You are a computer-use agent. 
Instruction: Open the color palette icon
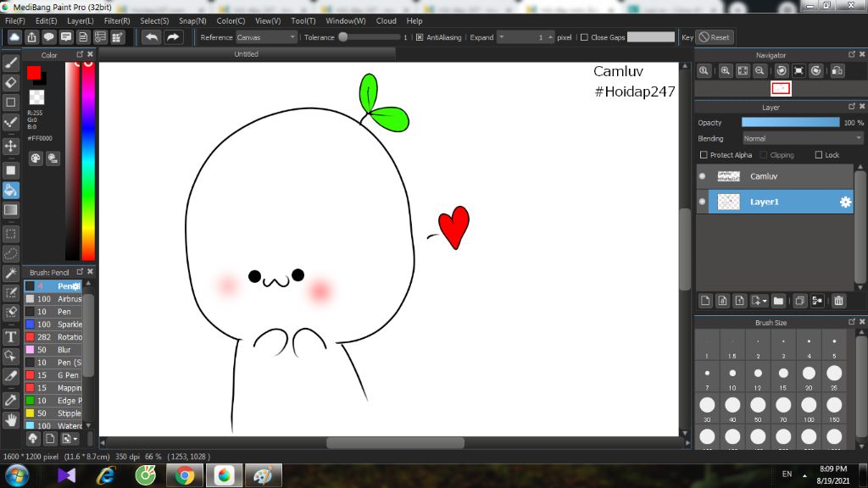pos(36,158)
